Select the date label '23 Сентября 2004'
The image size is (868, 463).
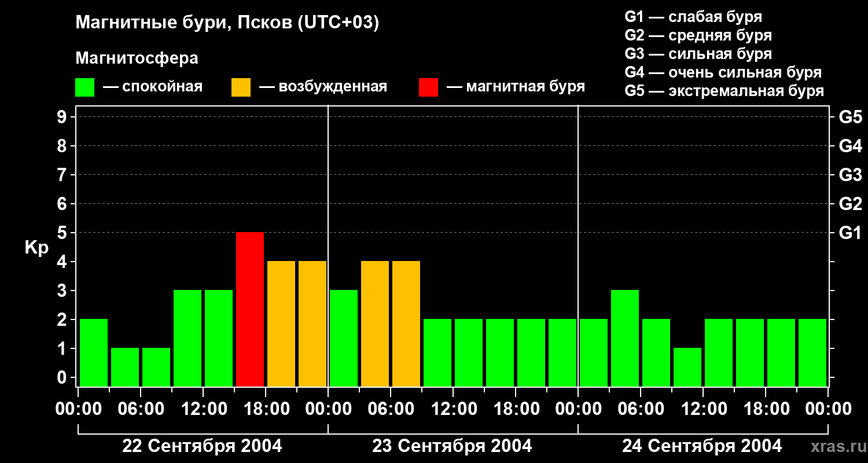tap(452, 446)
